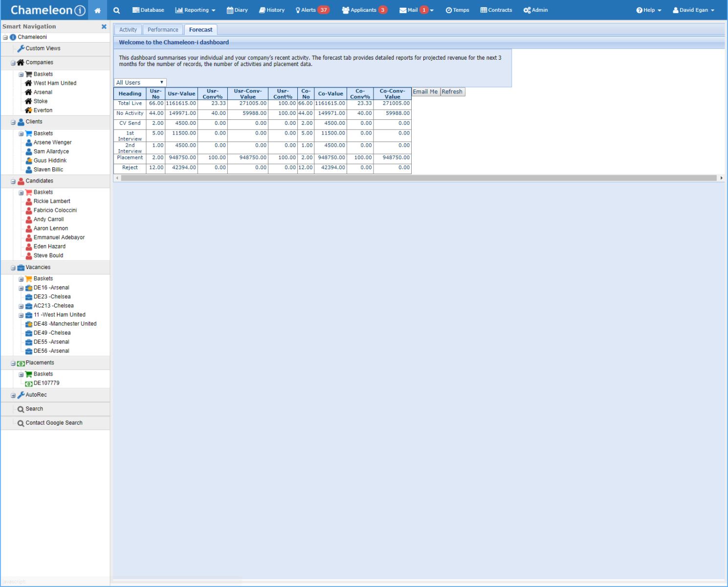
Task: Open the West Ham United company icon
Action: (x=28, y=83)
